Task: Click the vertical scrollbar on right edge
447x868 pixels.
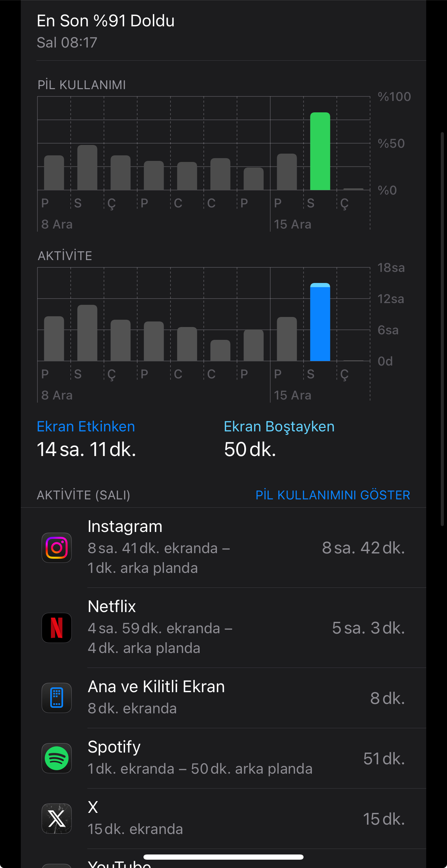Action: 442,329
